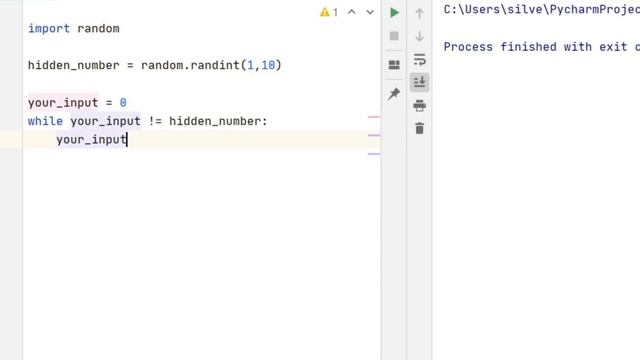Click the C:\Users\silve path in console
The width and height of the screenshot is (640, 360).
[x=542, y=9]
